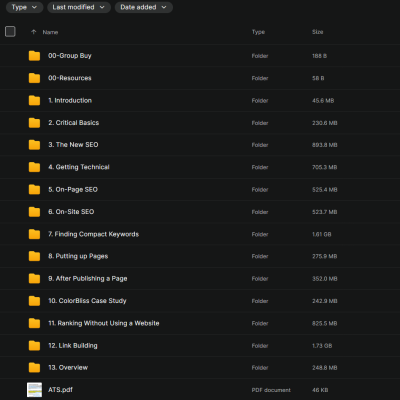The width and height of the screenshot is (400, 400).
Task: Click the 893.8 MB size value
Action: (x=325, y=145)
